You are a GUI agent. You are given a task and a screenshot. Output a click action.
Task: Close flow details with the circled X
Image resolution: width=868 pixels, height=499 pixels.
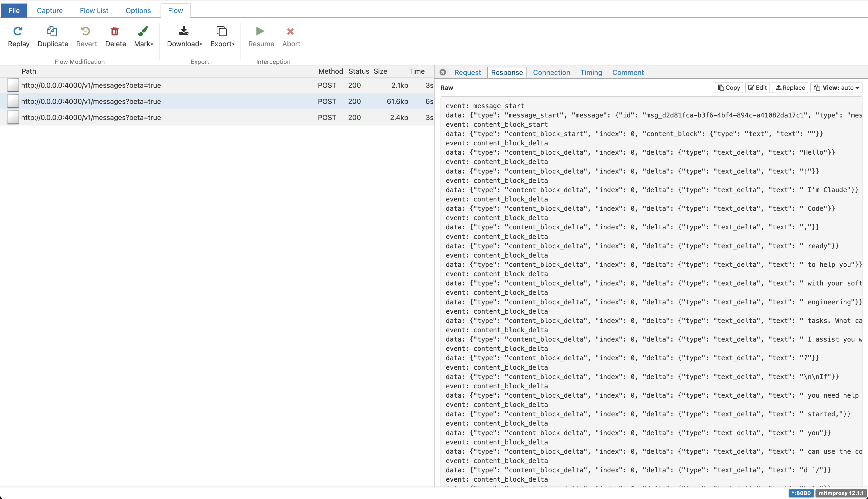pos(443,72)
